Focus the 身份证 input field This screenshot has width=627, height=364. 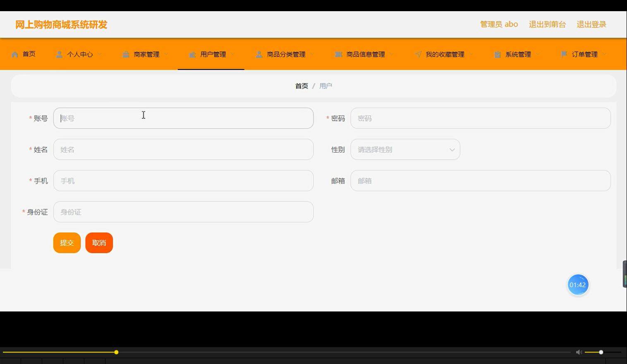tap(183, 212)
